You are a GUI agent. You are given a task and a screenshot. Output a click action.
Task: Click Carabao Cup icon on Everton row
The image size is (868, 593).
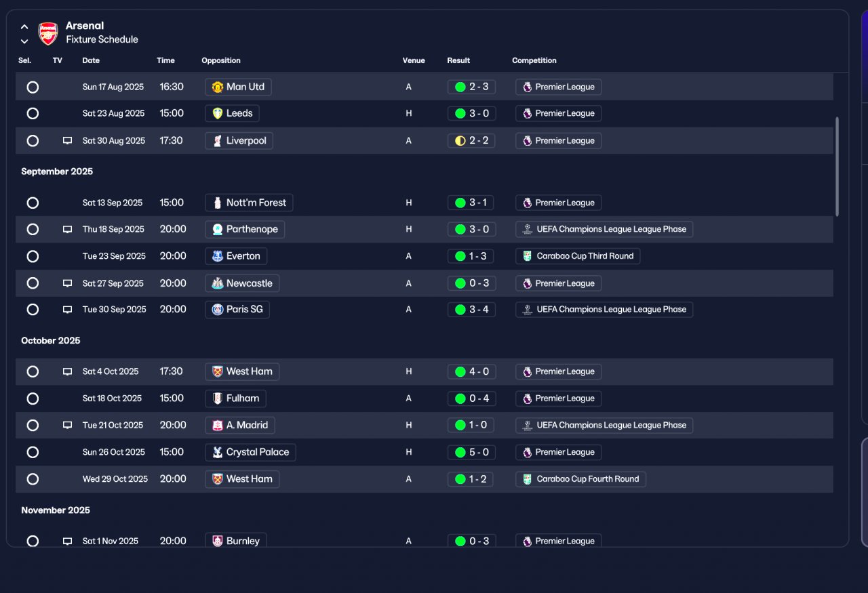pos(528,256)
